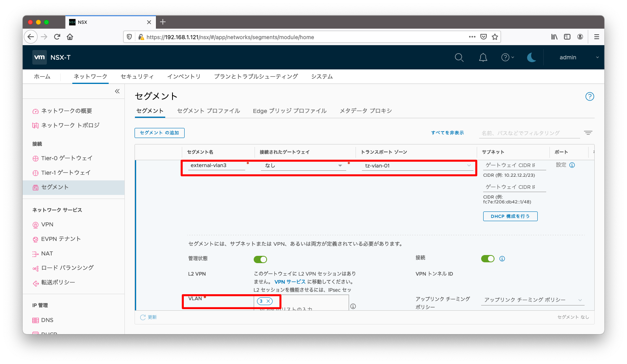
Task: Save page to Pocket icon
Action: (x=484, y=37)
